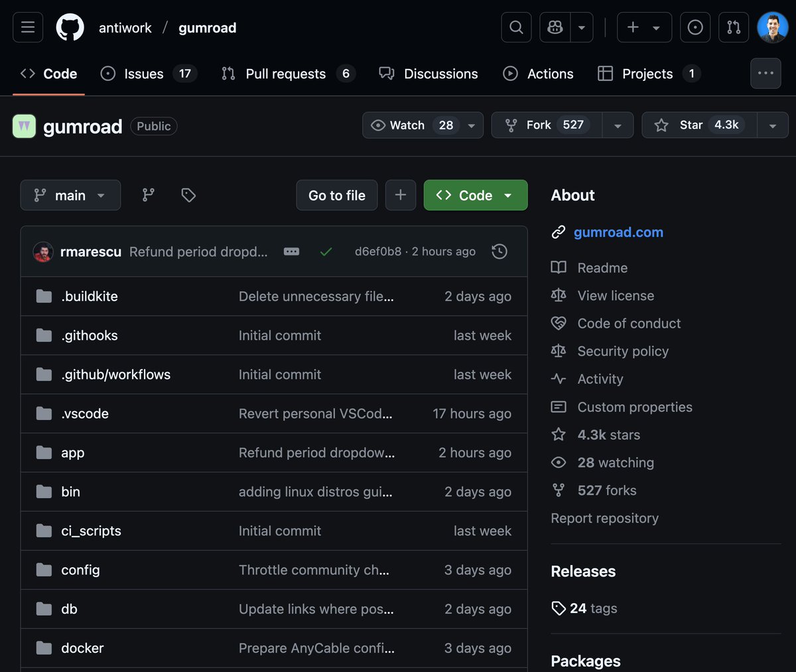Open rmarescu's avatar in latest commit
796x672 pixels.
[x=43, y=251]
